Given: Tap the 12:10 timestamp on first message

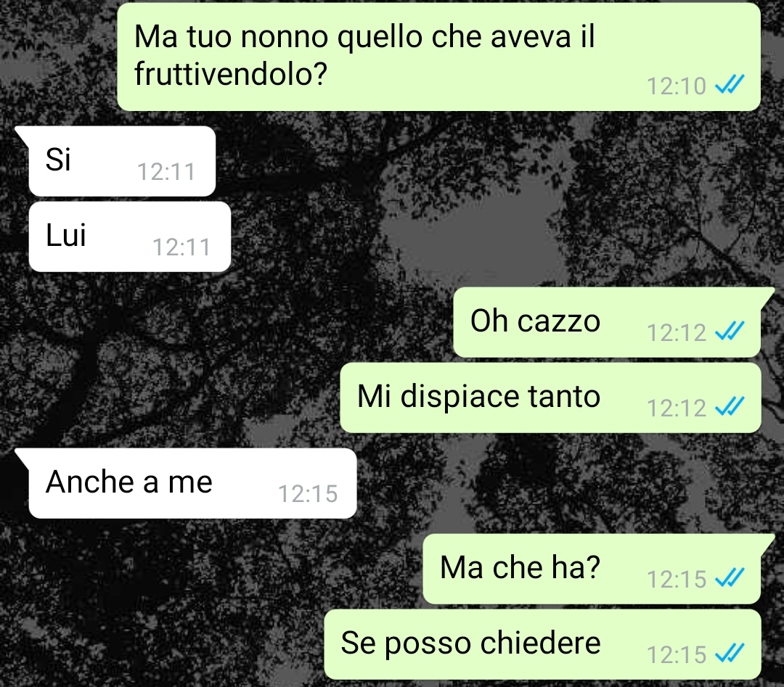Looking at the screenshot, I should (677, 86).
